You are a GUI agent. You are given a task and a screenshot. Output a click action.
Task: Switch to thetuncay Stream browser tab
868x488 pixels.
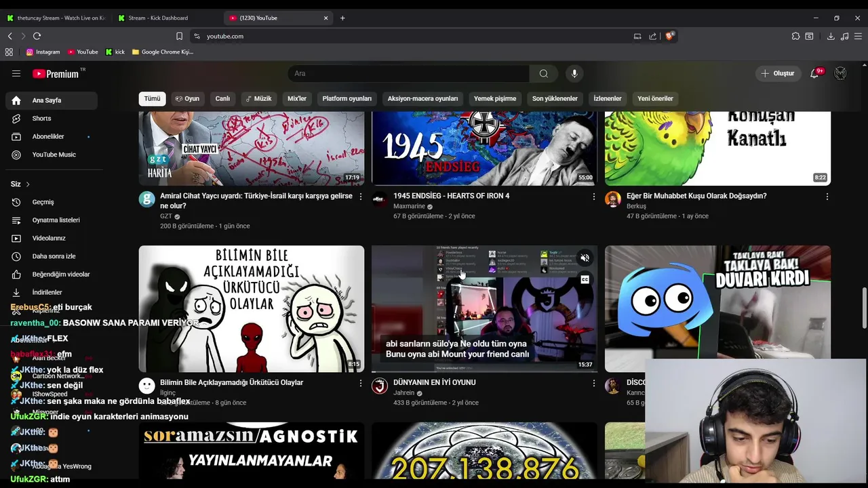tap(56, 18)
